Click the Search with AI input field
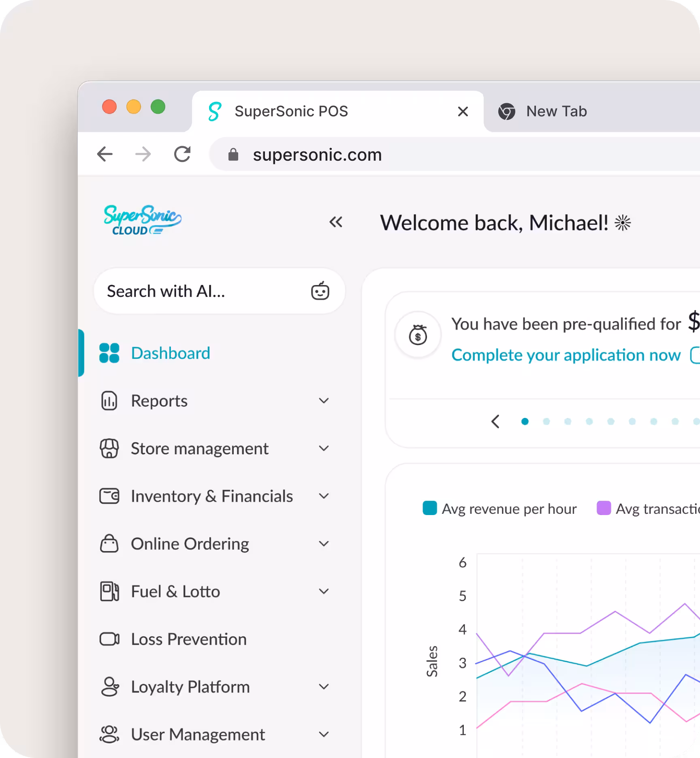Screen dimensions: 700x758 220,291
